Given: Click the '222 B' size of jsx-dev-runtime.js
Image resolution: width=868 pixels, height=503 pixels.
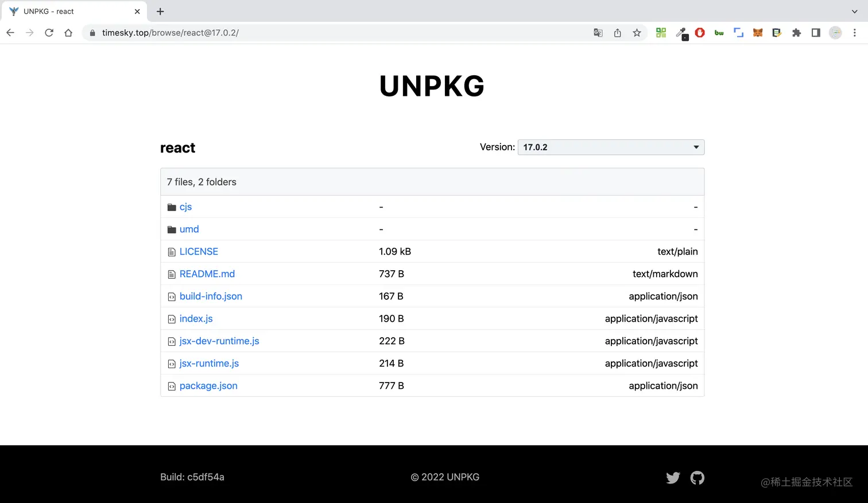Looking at the screenshot, I should (x=392, y=341).
